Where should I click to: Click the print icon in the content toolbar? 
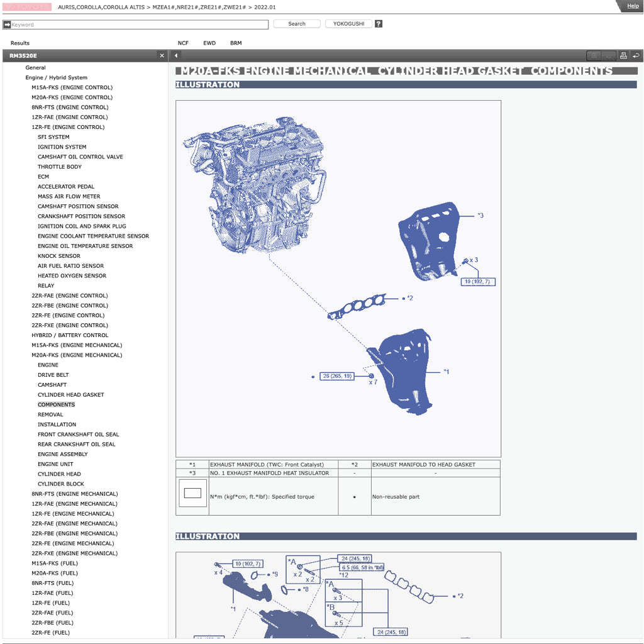[623, 56]
